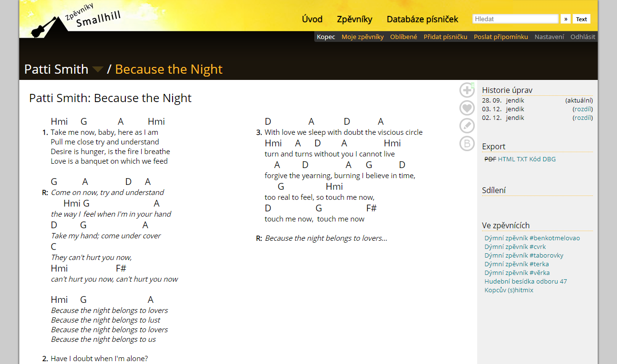Open the Kód export link

[535, 159]
